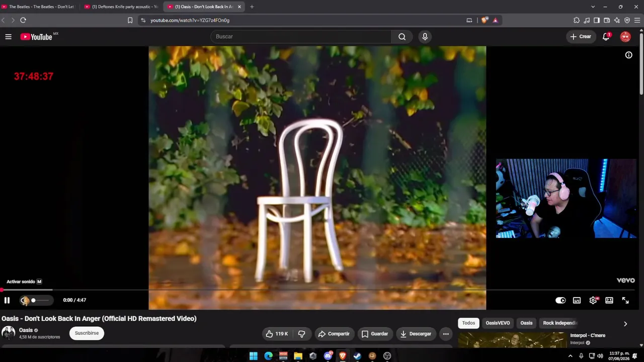Click the Suscribirse button

87,333
